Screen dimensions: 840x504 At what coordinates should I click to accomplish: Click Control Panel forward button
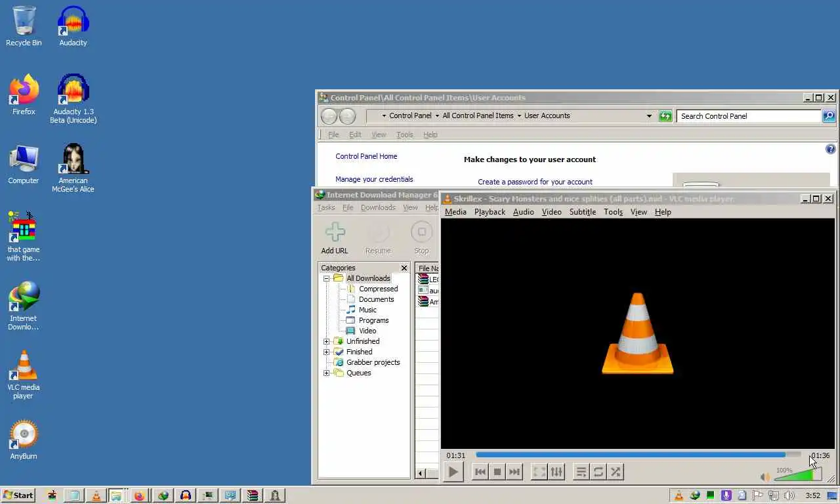[347, 116]
